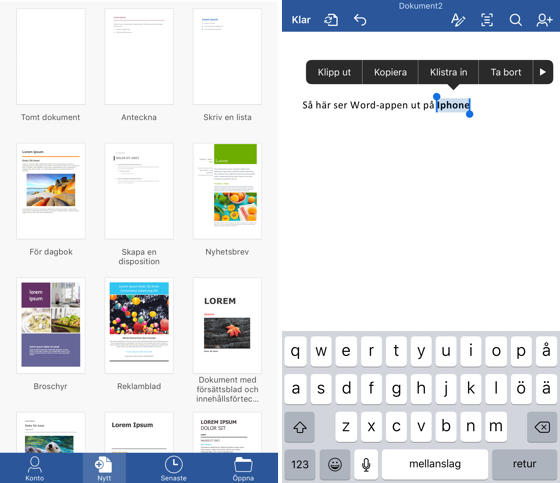Screen dimensions: 560x483
Task: Select the Broschyr template
Action: pyautogui.click(x=51, y=325)
